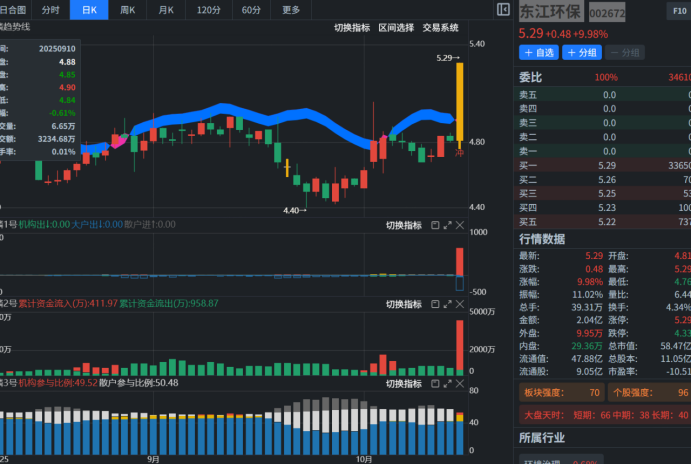The width and height of the screenshot is (692, 464).
Task: Close the first indicator sub-panel
Action: [x=460, y=225]
